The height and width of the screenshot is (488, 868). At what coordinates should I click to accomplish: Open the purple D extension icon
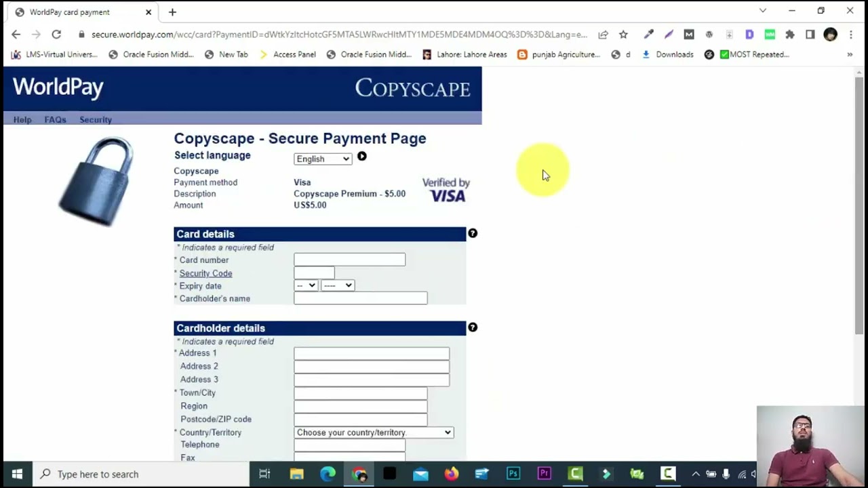749,35
